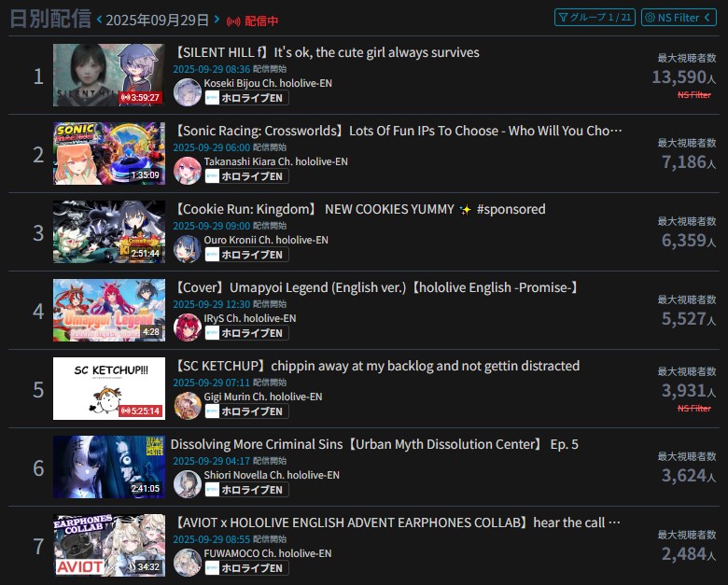Toggle NS Filter on Koseki Bijou row

point(694,95)
